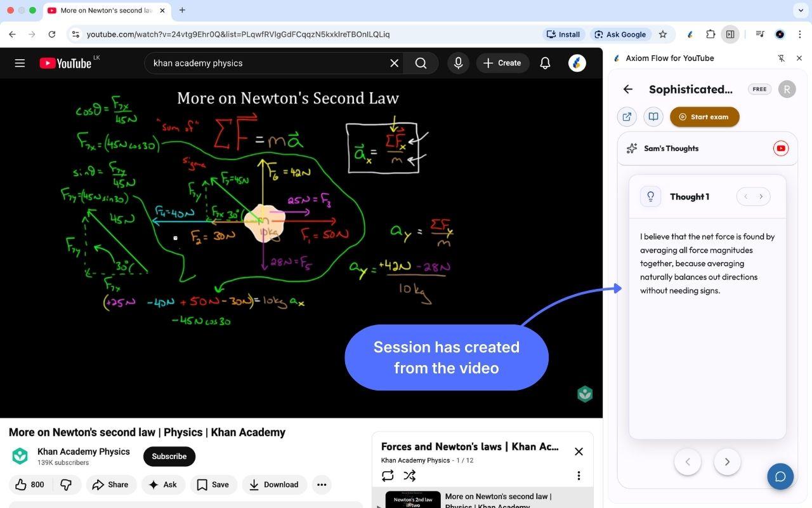Open more options under the video
This screenshot has height=508, width=812.
click(x=322, y=485)
